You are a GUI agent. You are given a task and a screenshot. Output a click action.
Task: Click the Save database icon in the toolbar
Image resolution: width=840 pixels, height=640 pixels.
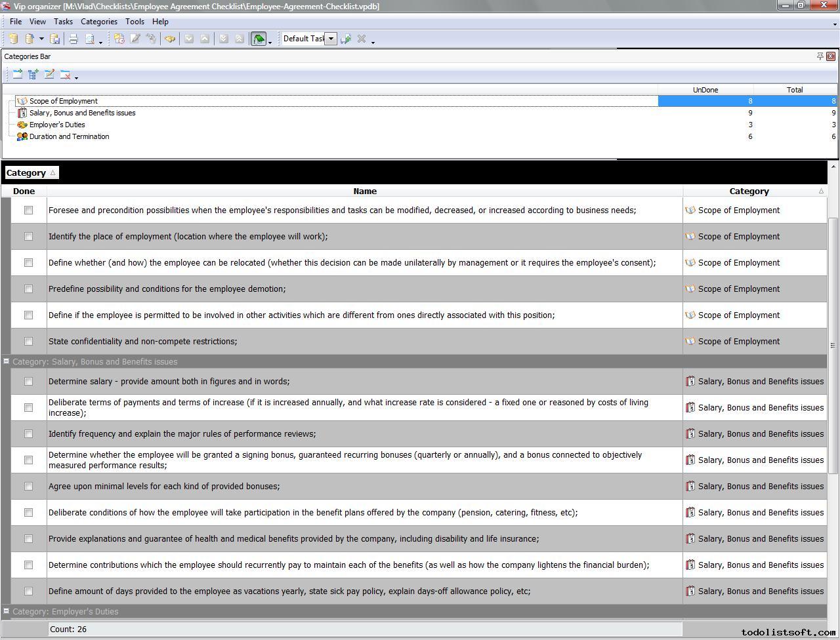point(55,39)
